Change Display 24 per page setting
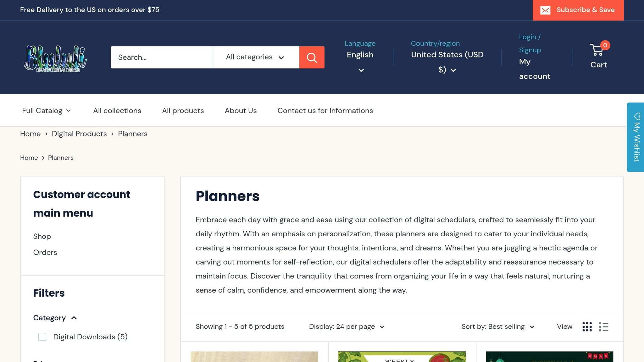644x362 pixels. 347,327
